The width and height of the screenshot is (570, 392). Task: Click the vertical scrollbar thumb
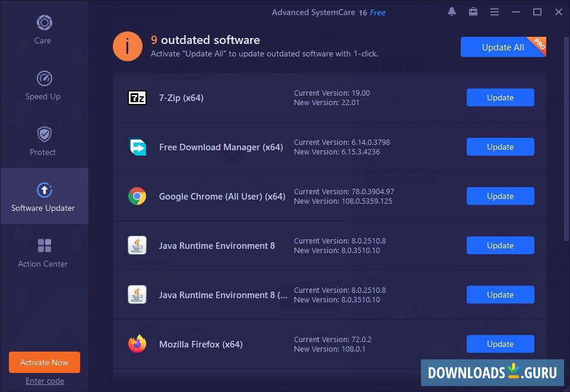coord(566,138)
